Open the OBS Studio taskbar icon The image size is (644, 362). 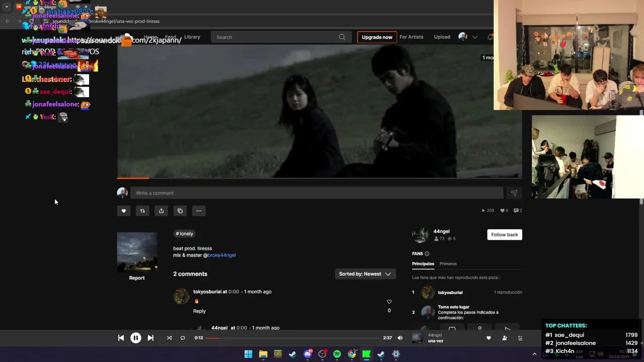[322, 354]
